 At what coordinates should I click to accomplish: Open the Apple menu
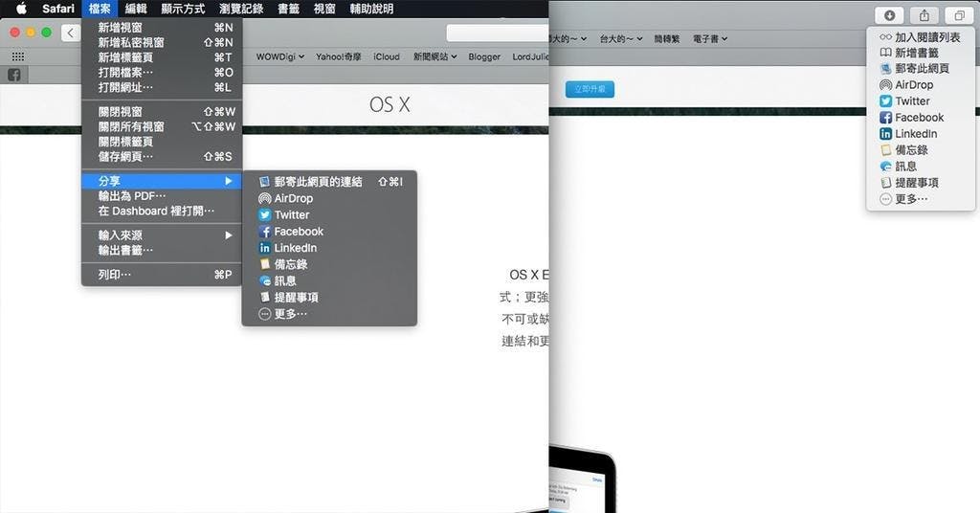[21, 9]
